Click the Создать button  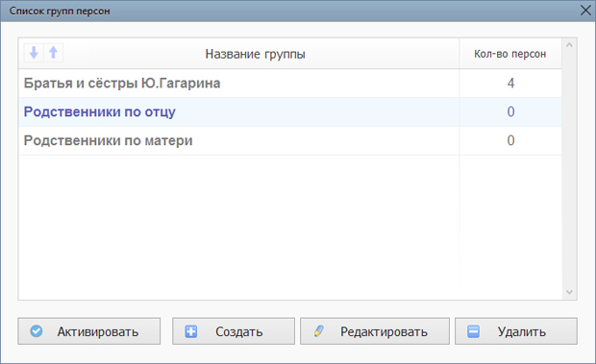[x=234, y=331]
